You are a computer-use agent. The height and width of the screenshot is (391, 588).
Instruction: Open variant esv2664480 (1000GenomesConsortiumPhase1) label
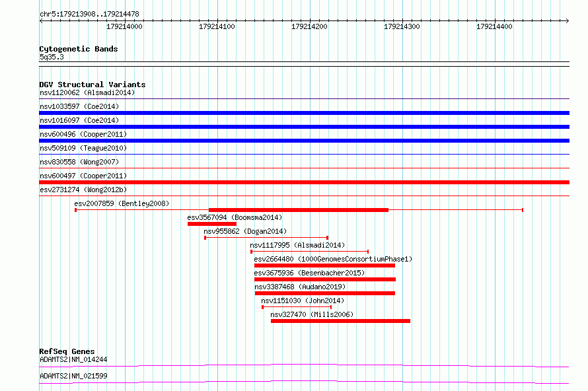pos(333,259)
